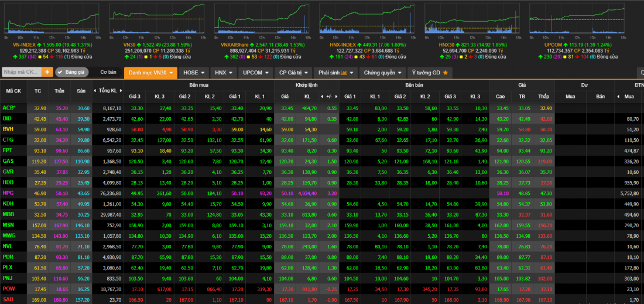Image resolution: width=644 pixels, height=304 pixels.
Task: Open the HPG stock ticker row
Action: pyautogui.click(x=8, y=193)
